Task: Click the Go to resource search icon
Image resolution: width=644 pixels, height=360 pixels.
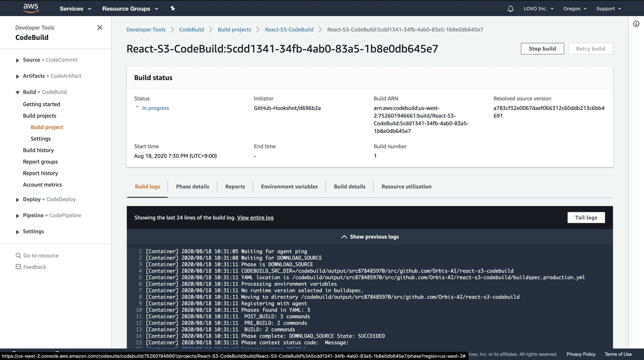Action: click(x=18, y=255)
